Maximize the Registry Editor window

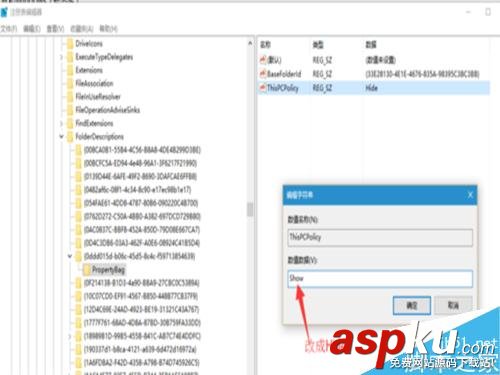click(488, 12)
